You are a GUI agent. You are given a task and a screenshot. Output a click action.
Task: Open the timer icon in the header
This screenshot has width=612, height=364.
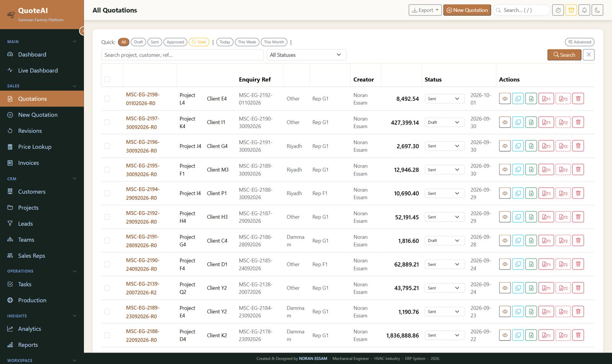point(558,10)
